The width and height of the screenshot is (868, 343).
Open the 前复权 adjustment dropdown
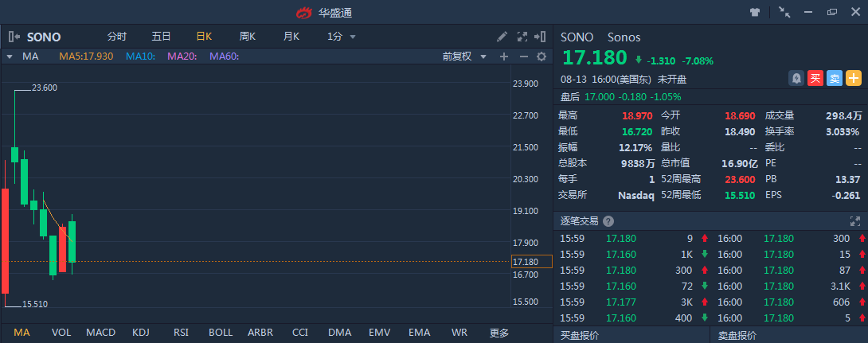(464, 57)
